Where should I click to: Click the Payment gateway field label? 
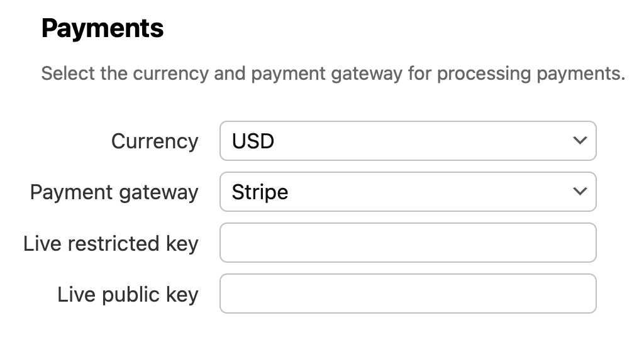[x=114, y=192]
